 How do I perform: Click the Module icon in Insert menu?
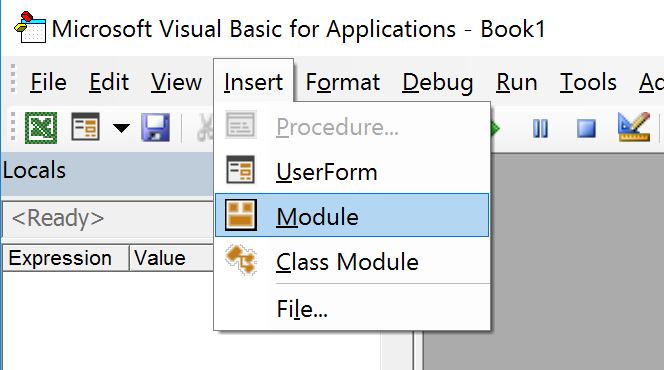[241, 215]
